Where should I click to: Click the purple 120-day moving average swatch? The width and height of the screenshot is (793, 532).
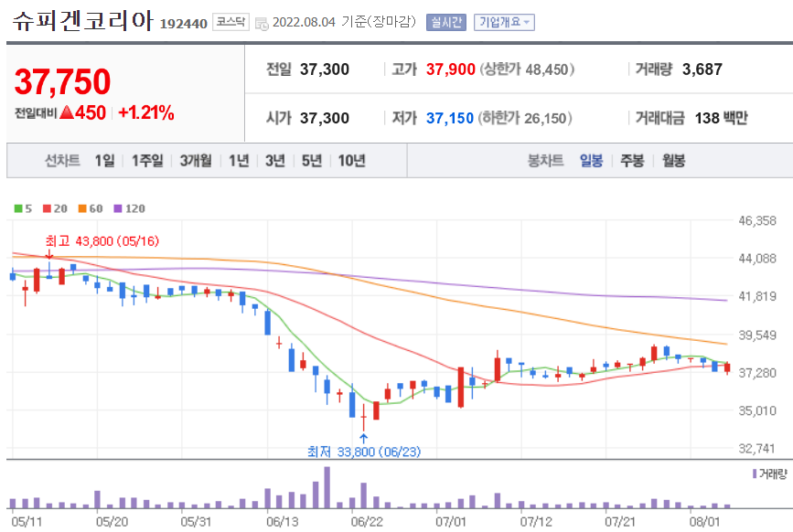(x=118, y=208)
